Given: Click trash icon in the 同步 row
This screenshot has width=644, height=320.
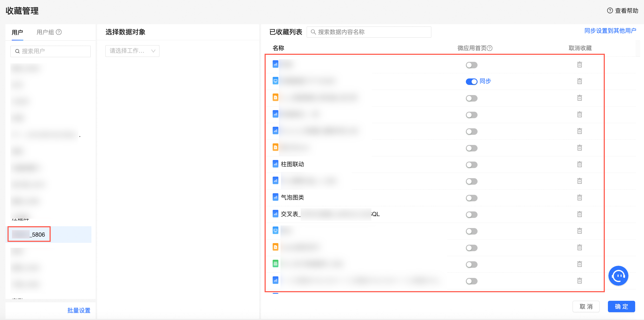Looking at the screenshot, I should (x=579, y=81).
